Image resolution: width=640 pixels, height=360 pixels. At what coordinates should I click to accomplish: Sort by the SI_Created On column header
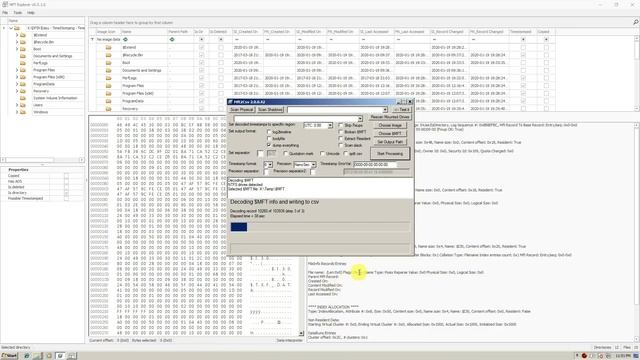246,31
